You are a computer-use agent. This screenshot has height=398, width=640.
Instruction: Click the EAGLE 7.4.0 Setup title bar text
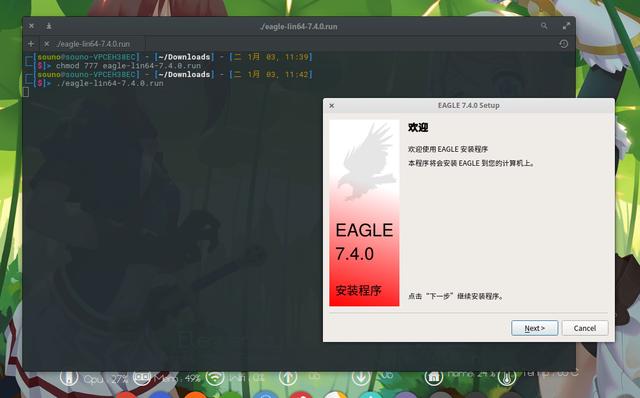pyautogui.click(x=469, y=105)
